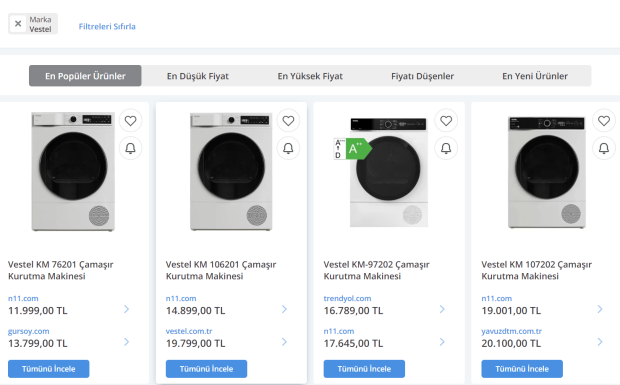Click Tümünü İncele for Vestel KM-97202
Image resolution: width=620 pixels, height=385 pixels.
pos(364,369)
